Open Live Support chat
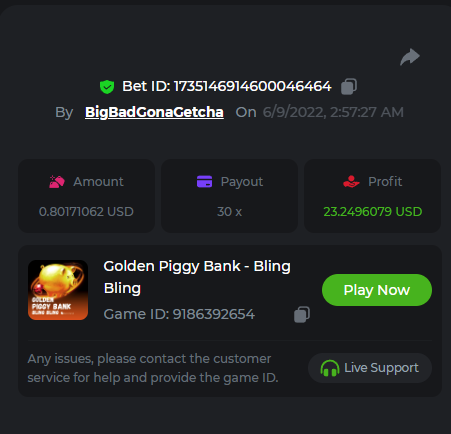 (x=370, y=368)
